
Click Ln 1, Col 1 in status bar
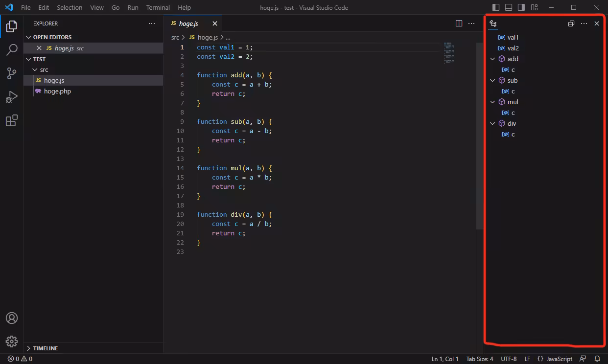click(x=445, y=359)
